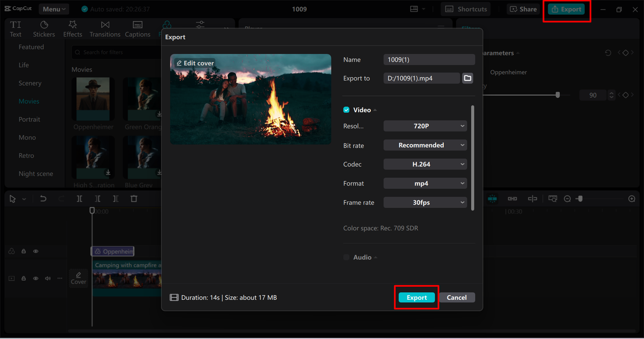
Task: Enable the Audio checkbox
Action: point(346,257)
